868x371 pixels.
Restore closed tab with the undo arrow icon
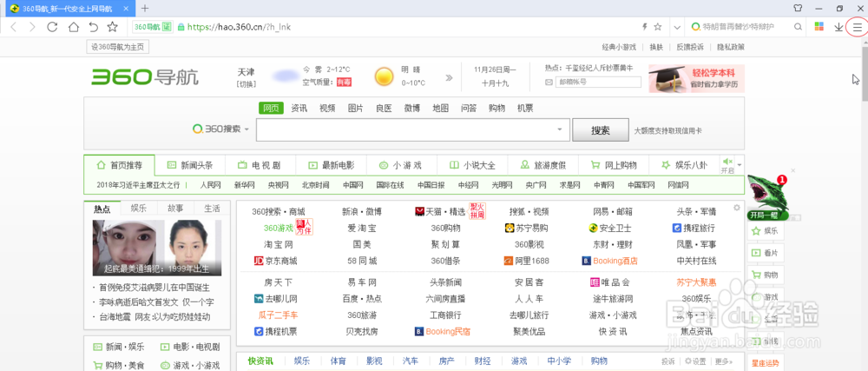click(x=94, y=27)
